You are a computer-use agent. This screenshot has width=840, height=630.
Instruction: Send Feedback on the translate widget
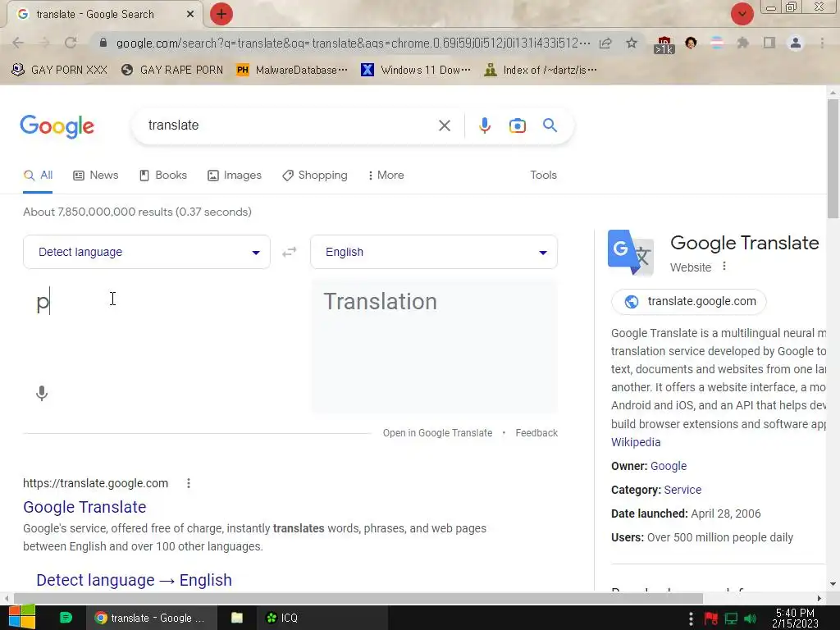[536, 433]
